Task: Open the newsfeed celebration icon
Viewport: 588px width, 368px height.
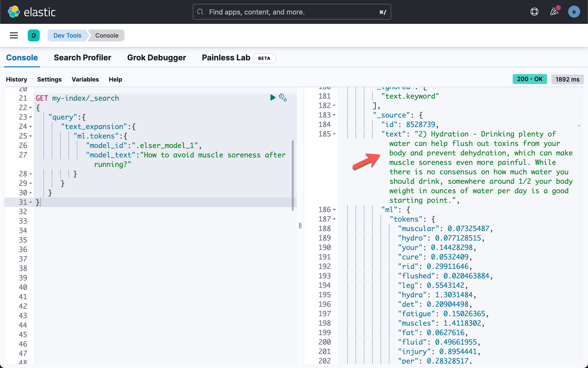Action: tap(554, 12)
